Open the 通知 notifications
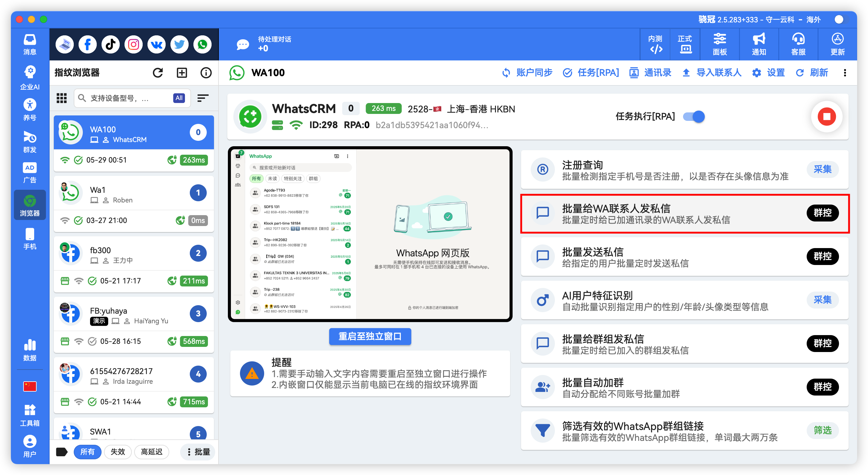 [x=759, y=44]
